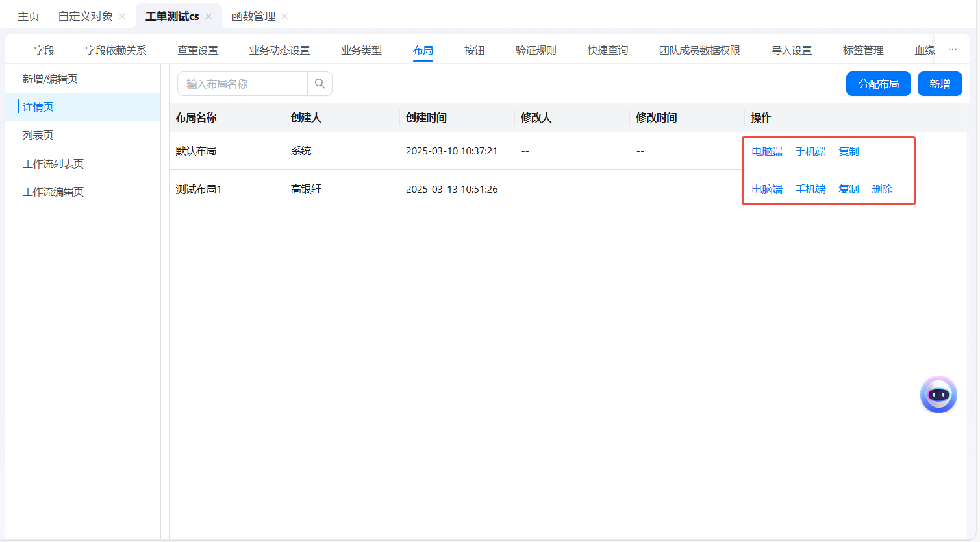Screen dimensions: 980x542
Task: Go to 查重设置 tab
Action: coord(197,50)
